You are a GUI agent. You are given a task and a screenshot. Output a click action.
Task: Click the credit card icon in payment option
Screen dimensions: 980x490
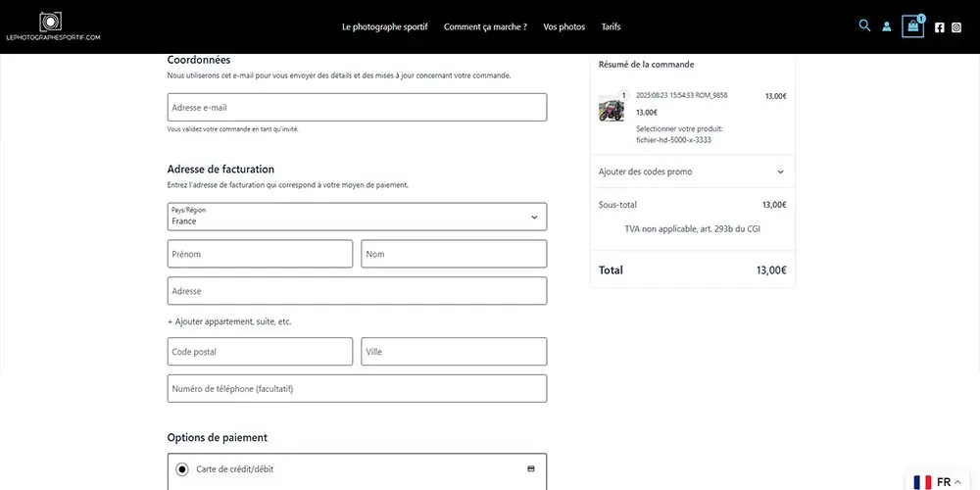coord(531,469)
